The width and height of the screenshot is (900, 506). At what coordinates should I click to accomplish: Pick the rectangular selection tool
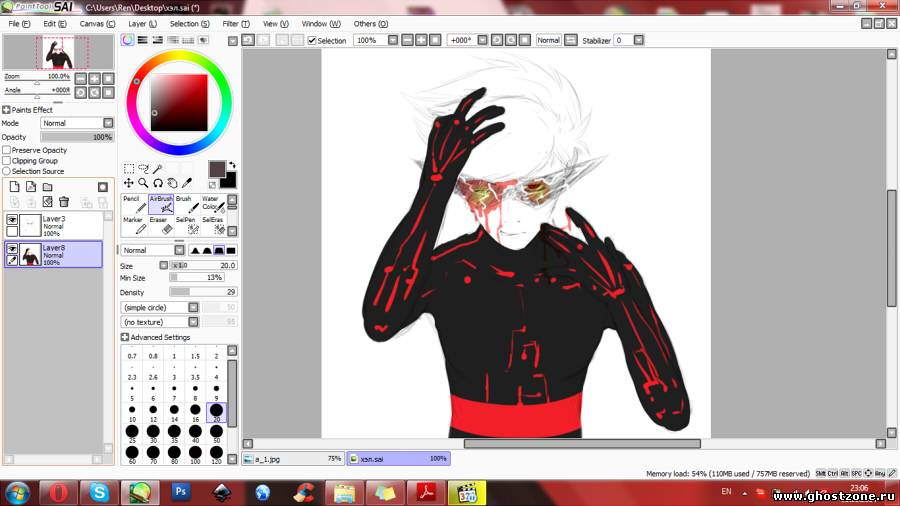(x=129, y=169)
